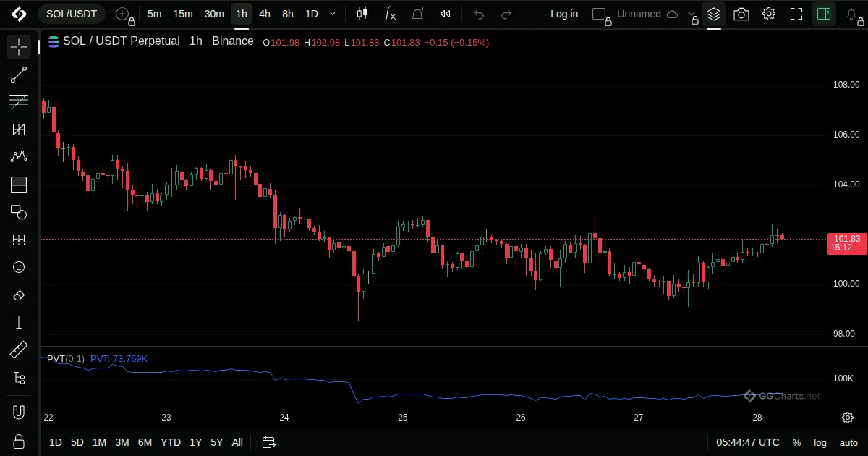Open the emoji sticker tool
This screenshot has height=456, width=868.
click(x=19, y=267)
